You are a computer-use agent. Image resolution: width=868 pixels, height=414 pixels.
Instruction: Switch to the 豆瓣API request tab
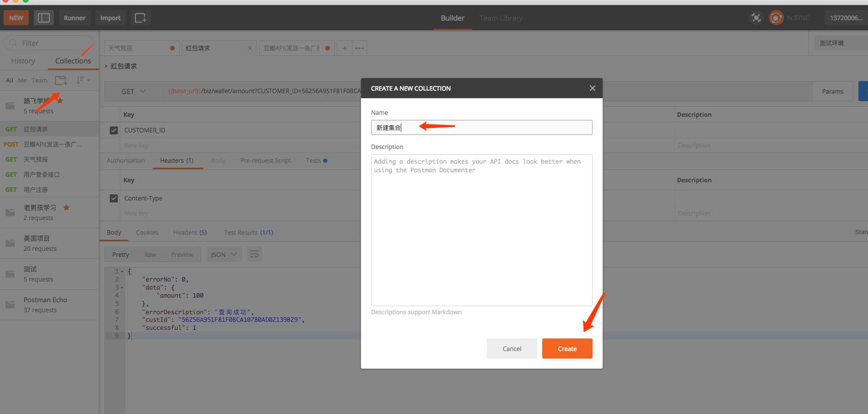click(297, 48)
